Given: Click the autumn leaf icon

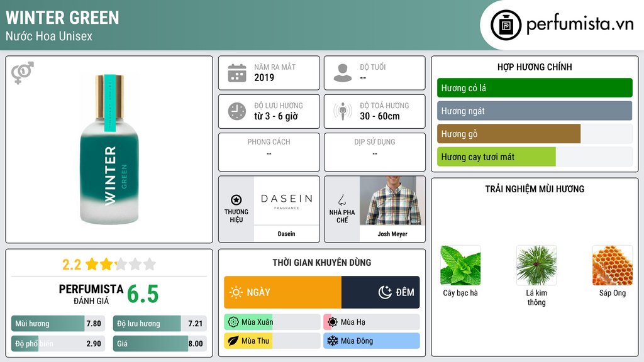Looking at the screenshot, I should pyautogui.click(x=233, y=341).
